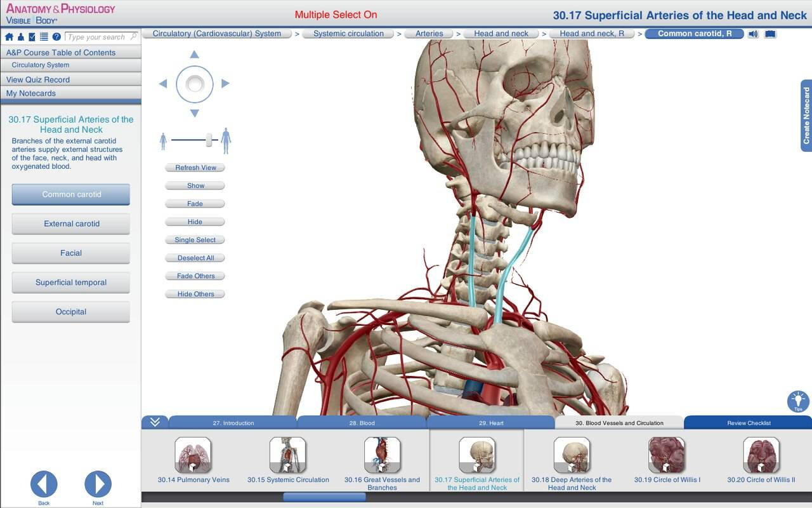Toggle Single Select mode
Screen dimensions: 812x508
195,240
